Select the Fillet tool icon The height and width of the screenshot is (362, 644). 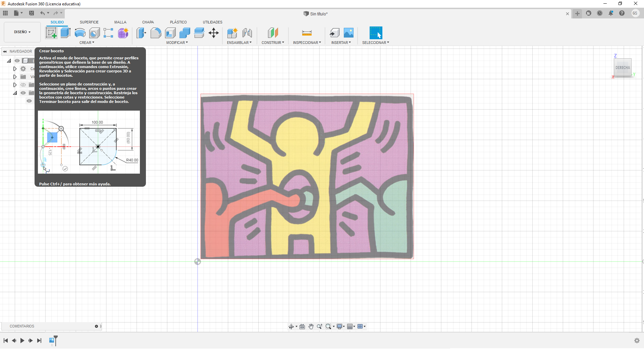pyautogui.click(x=156, y=33)
